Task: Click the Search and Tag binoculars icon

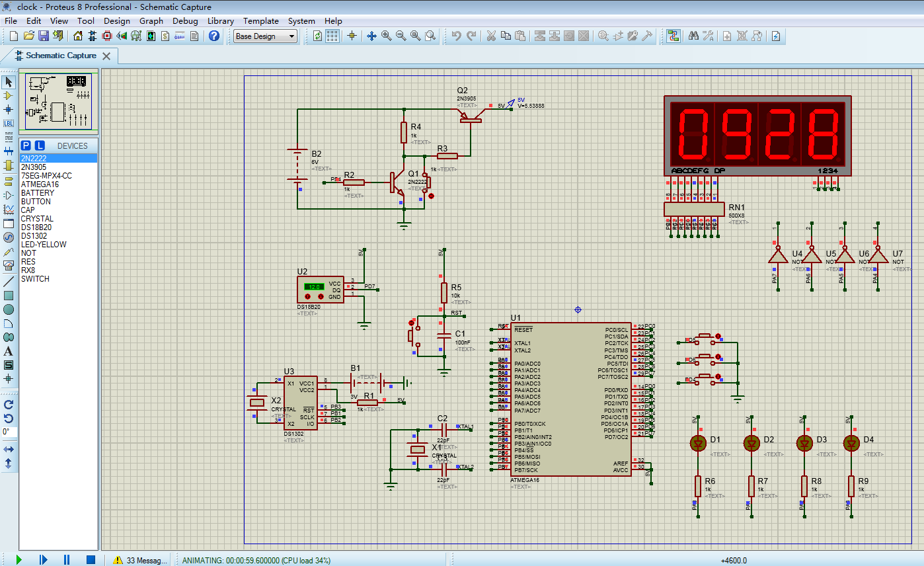Action: [693, 36]
